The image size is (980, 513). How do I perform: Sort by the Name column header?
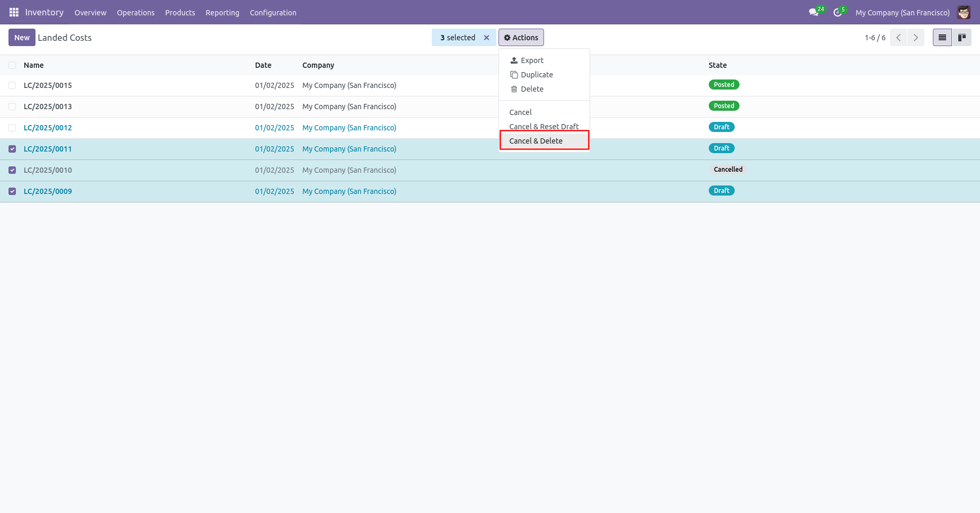pyautogui.click(x=34, y=65)
